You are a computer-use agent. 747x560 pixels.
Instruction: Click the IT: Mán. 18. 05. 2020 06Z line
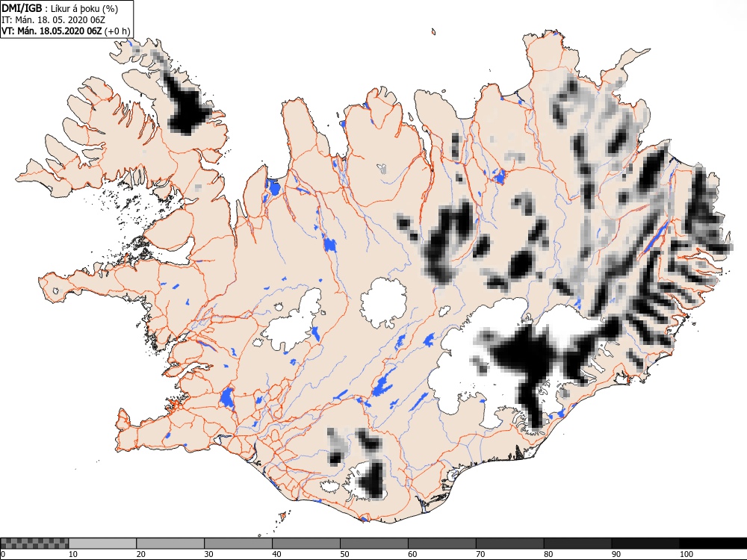(x=53, y=20)
